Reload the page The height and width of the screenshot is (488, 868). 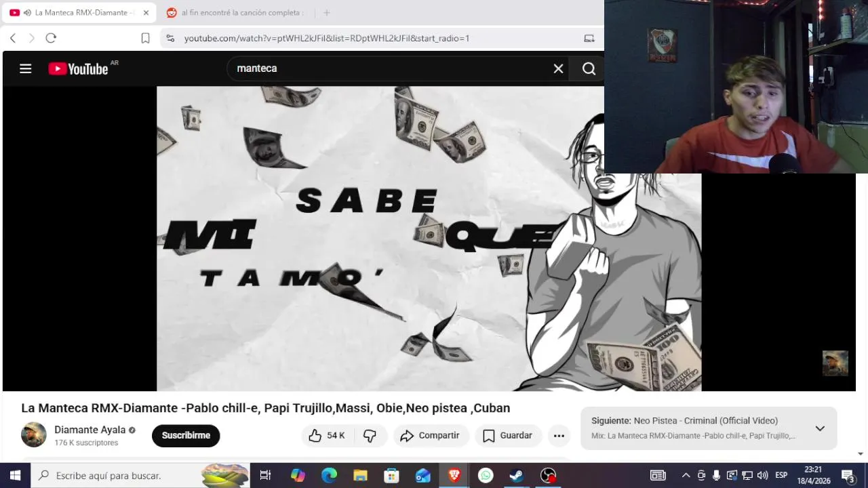51,38
